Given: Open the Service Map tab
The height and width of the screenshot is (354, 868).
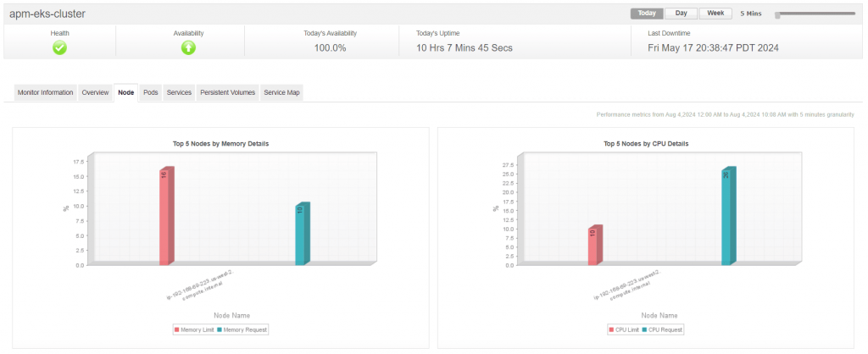Looking at the screenshot, I should (281, 92).
